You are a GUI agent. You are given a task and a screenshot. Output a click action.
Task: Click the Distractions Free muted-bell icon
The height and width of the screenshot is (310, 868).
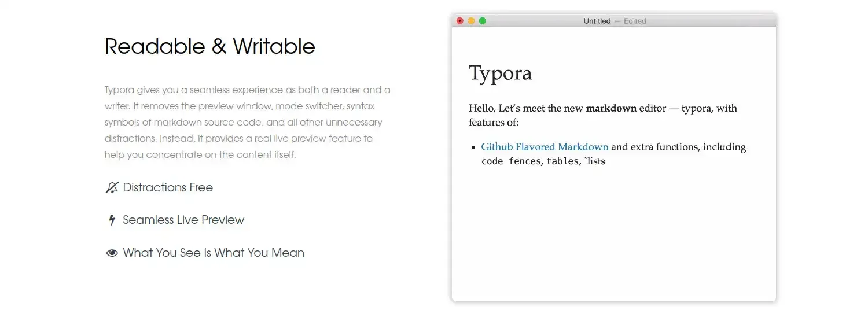[112, 187]
